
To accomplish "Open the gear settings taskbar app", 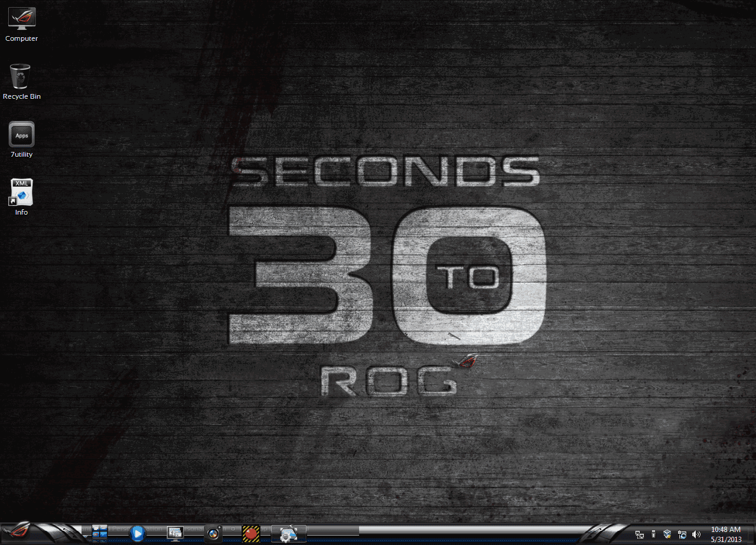I will 289,534.
